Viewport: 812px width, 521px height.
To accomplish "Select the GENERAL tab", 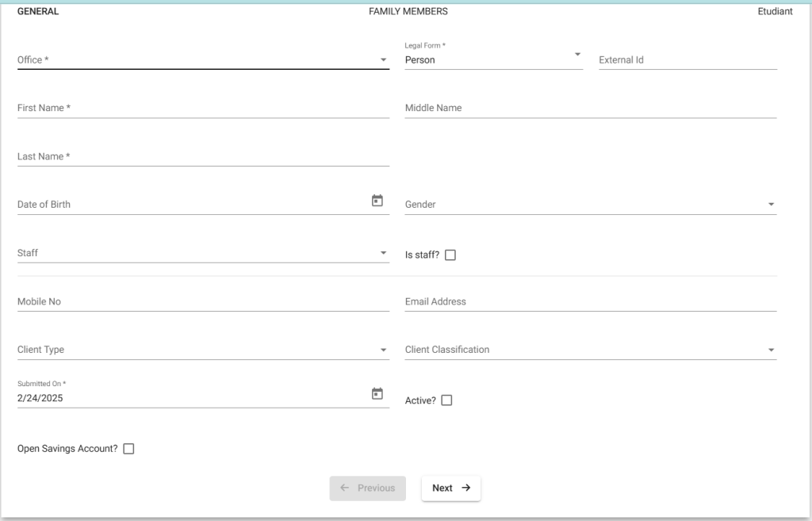I will (37, 11).
